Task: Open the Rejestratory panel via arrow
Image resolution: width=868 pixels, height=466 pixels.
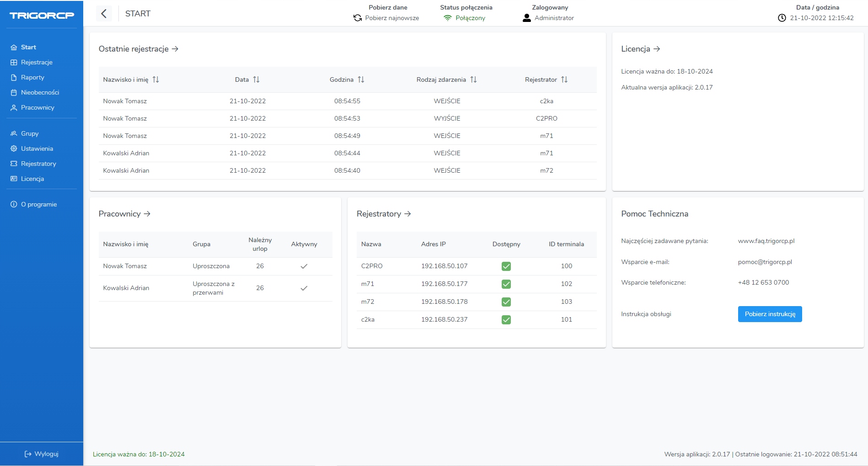Action: point(407,214)
